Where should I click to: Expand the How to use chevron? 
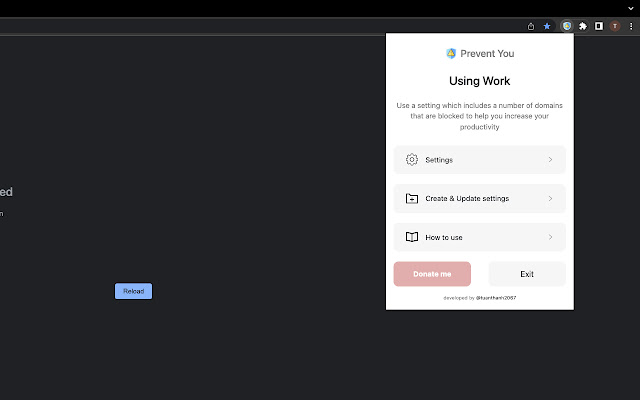coord(550,237)
